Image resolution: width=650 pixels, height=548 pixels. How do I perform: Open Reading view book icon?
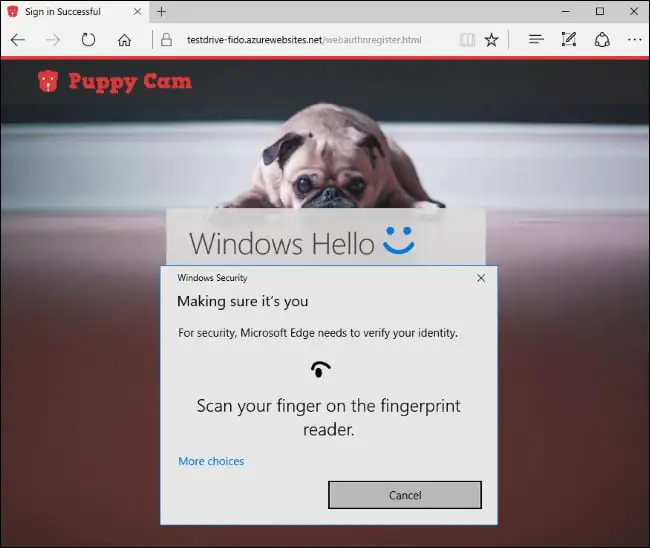[x=467, y=40]
